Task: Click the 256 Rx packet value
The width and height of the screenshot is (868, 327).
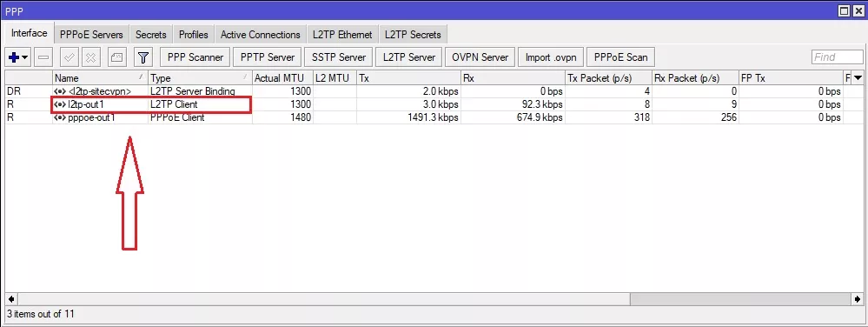Action: point(728,117)
